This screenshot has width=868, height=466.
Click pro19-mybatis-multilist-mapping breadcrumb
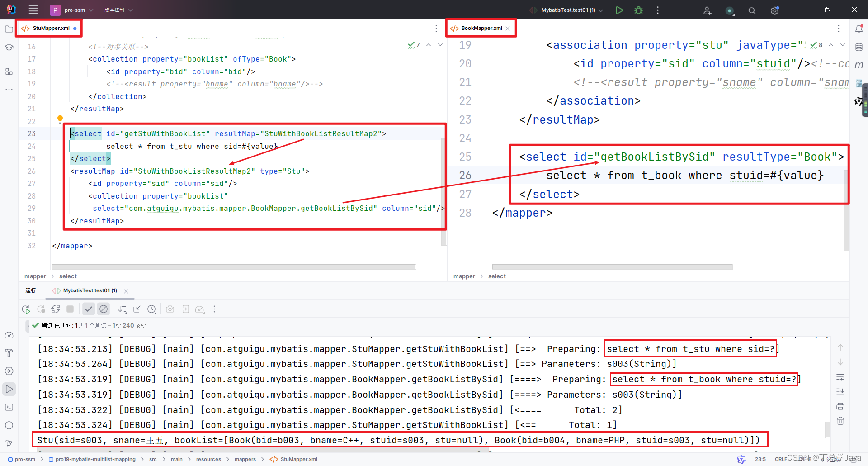[95, 459]
